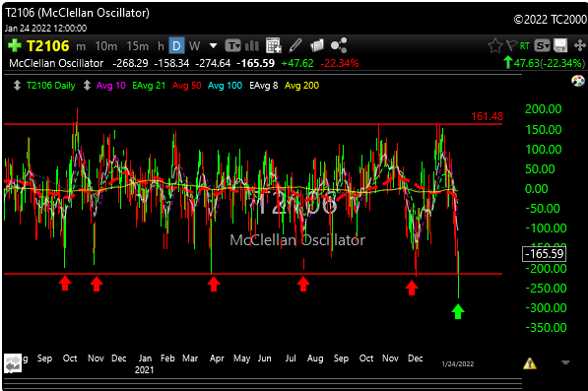Click the 200.00 axis value
Image resolution: width=588 pixels, height=391 pixels.
click(543, 109)
